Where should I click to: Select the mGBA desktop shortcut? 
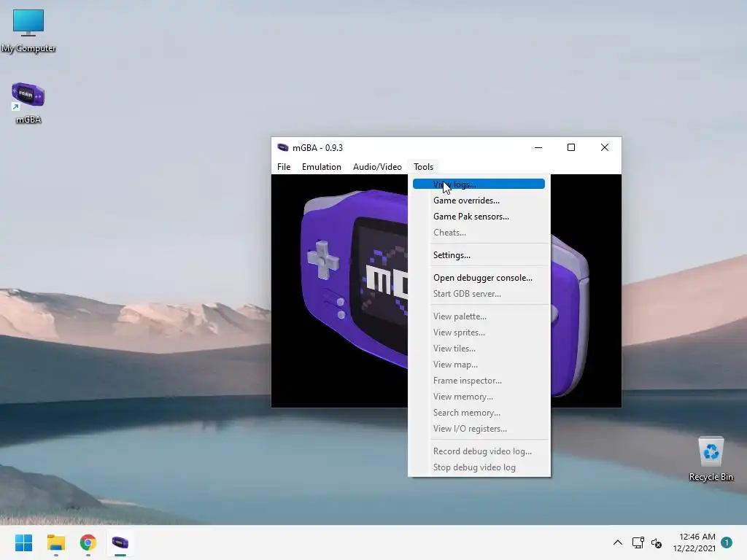tap(28, 103)
